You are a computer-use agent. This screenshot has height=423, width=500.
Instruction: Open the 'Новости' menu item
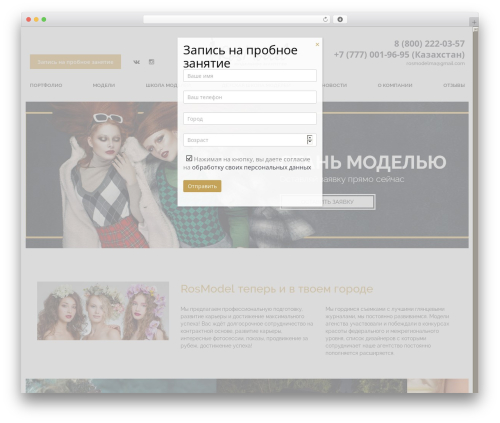coord(335,85)
